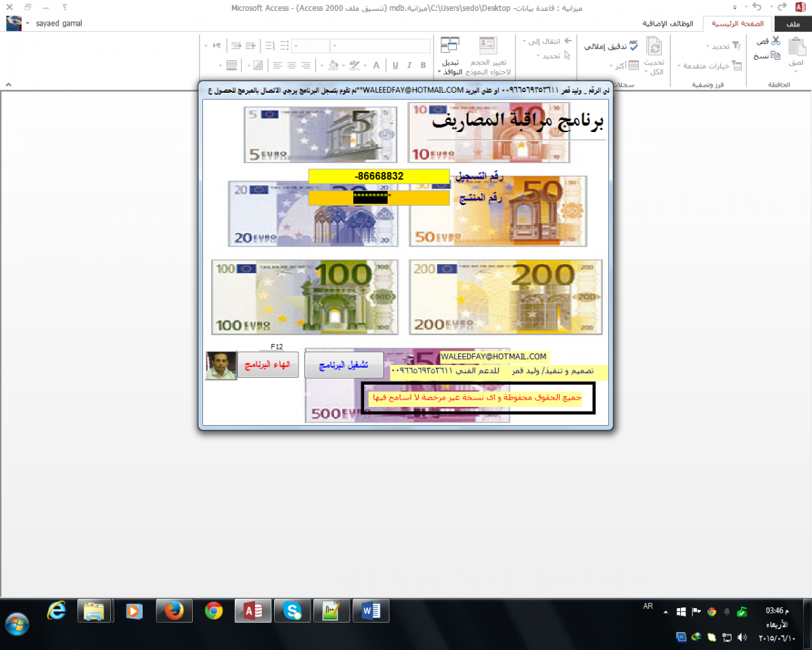Click WALEEDFAY@HOTMAIL.COM email label
The image size is (812, 650).
pos(493,356)
